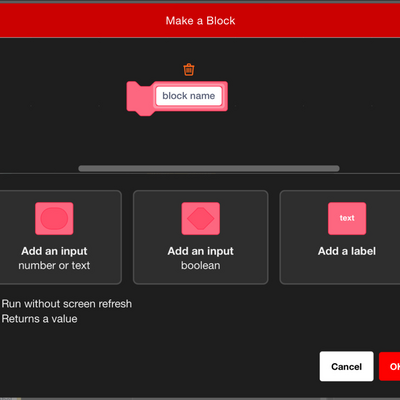Click the orange trash can icon
Screen dimensions: 400x400
click(x=189, y=69)
